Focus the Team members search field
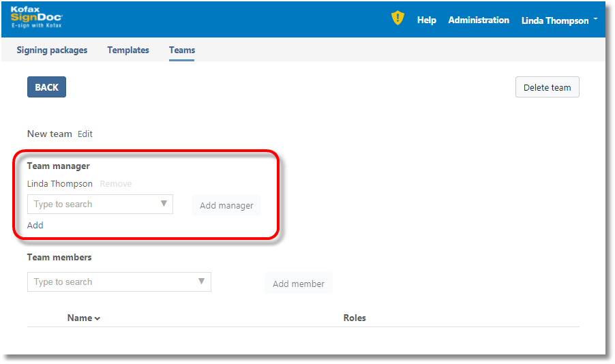615x364 pixels. coord(109,282)
